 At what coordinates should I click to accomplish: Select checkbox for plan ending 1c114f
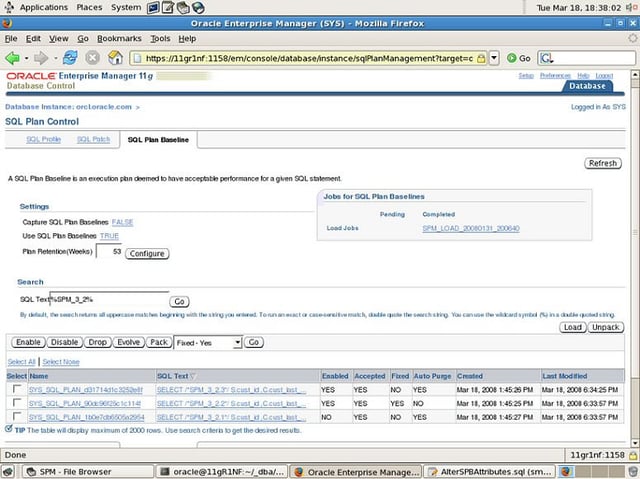click(x=17, y=403)
